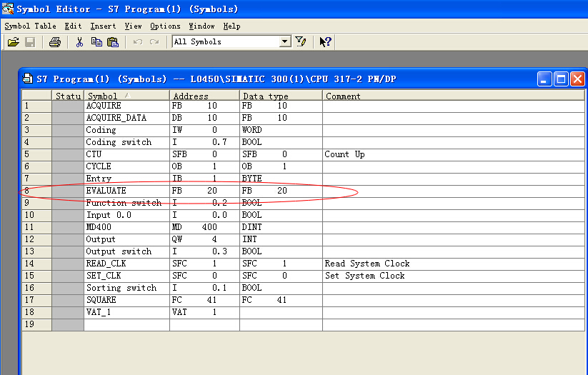Open the Window menu
588x375 pixels.
[201, 26]
